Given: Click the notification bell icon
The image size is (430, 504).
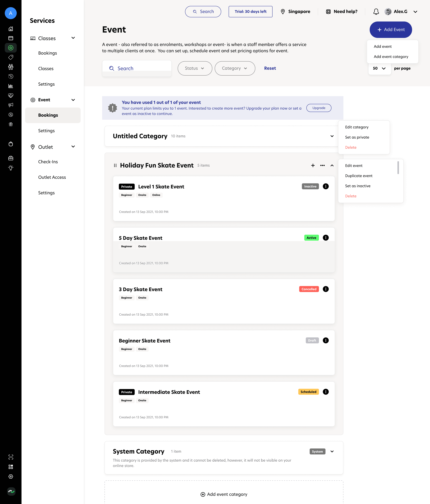Looking at the screenshot, I should tap(376, 11).
